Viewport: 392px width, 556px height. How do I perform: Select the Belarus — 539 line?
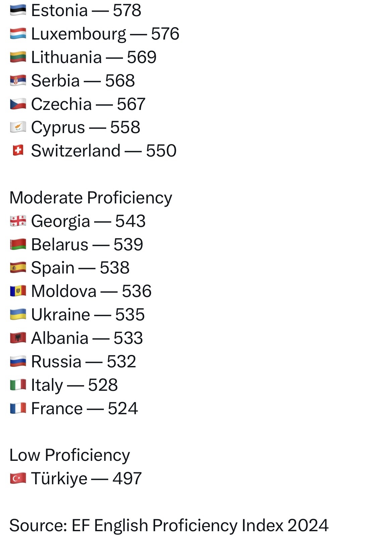pos(87,245)
